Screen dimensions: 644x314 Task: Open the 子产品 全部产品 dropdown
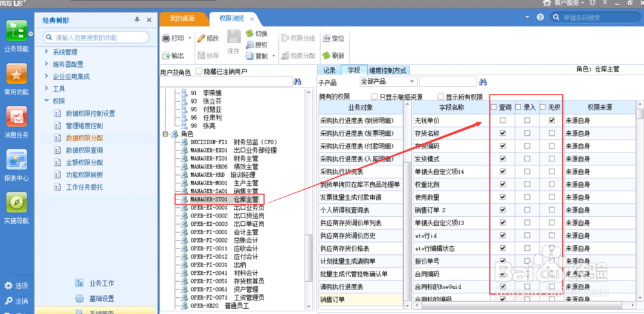tap(412, 81)
